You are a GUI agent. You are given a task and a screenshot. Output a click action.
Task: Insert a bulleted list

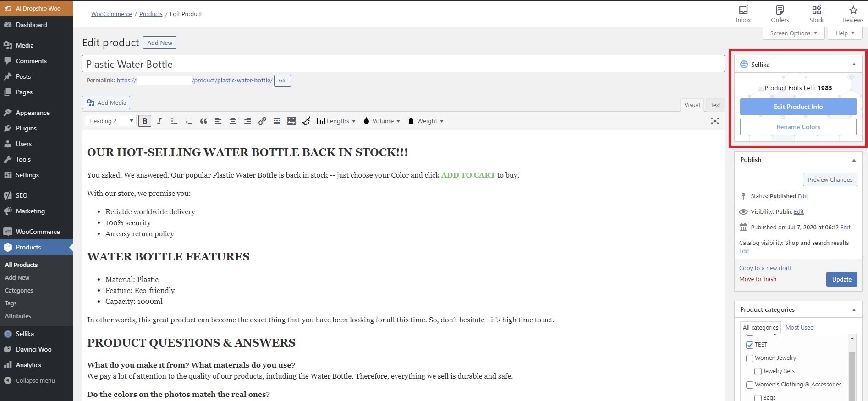[x=174, y=121]
